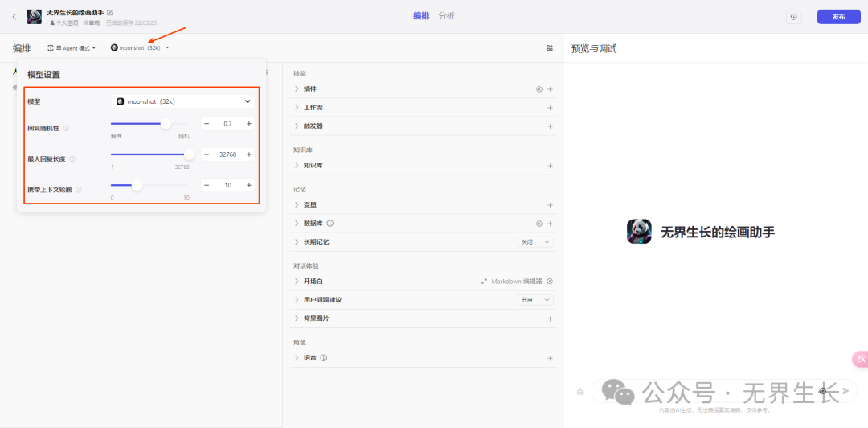Expand the 语音 section
This screenshot has width=868, height=428.
pos(297,358)
